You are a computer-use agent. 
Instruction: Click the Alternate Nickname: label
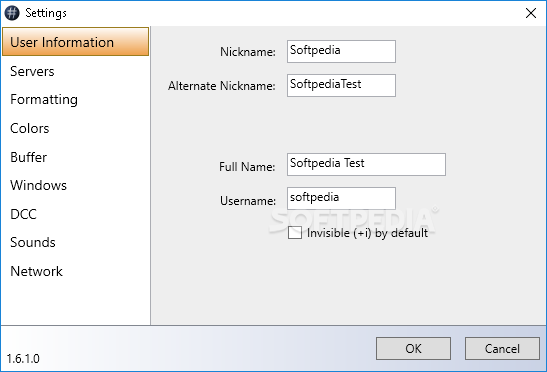pyautogui.click(x=222, y=86)
